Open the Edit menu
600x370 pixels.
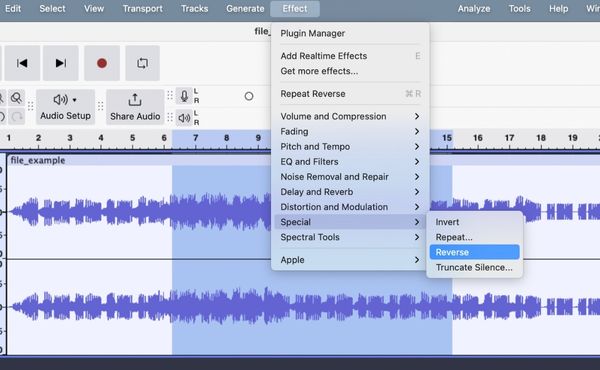[x=13, y=8]
